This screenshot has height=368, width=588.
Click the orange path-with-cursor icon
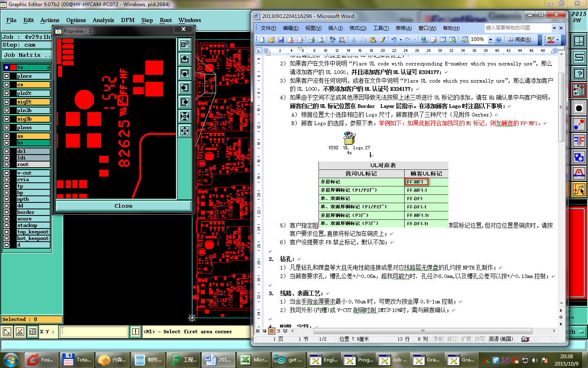579,190
